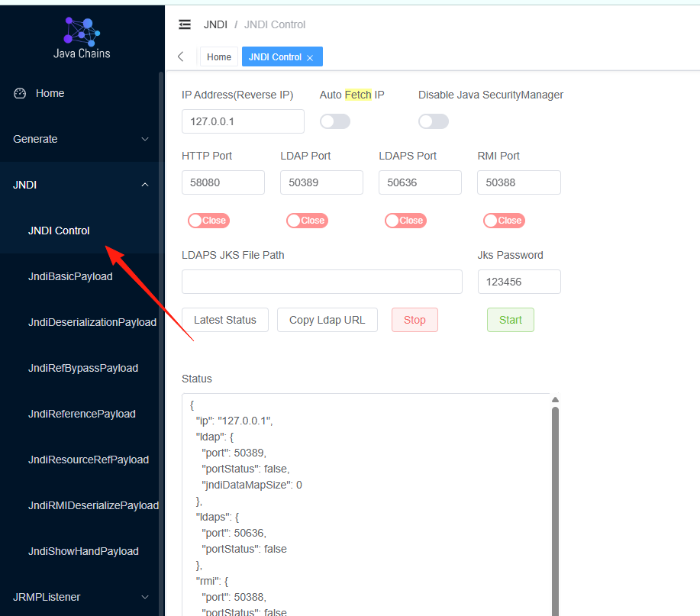Close the JNDI Control tab

(310, 58)
